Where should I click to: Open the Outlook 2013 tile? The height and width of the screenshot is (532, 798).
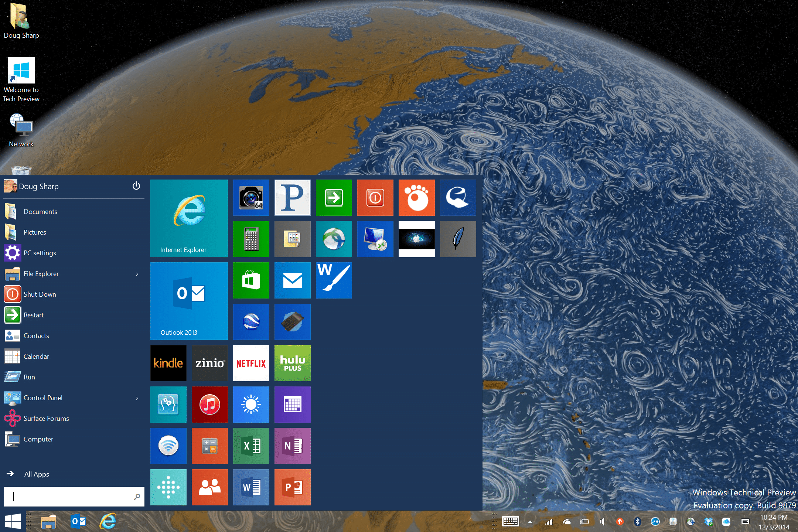tap(189, 301)
